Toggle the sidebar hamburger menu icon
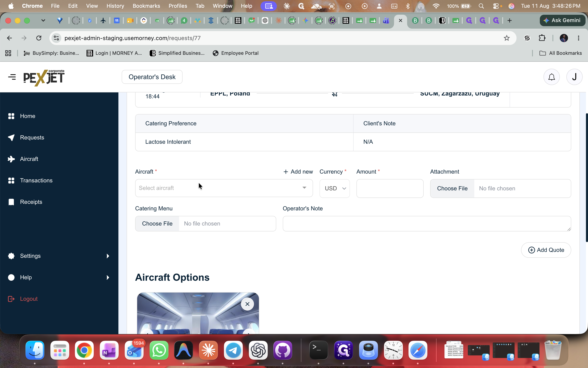Screen dimensions: 588x368 pos(12,77)
